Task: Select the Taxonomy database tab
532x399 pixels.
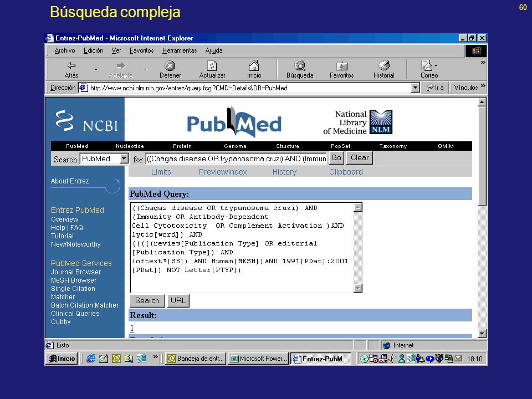Action: [x=393, y=146]
